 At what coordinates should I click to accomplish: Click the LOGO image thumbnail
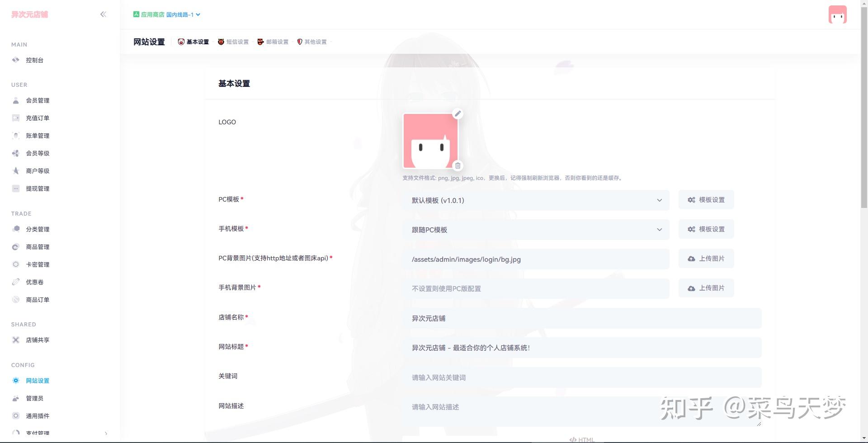coord(430,141)
